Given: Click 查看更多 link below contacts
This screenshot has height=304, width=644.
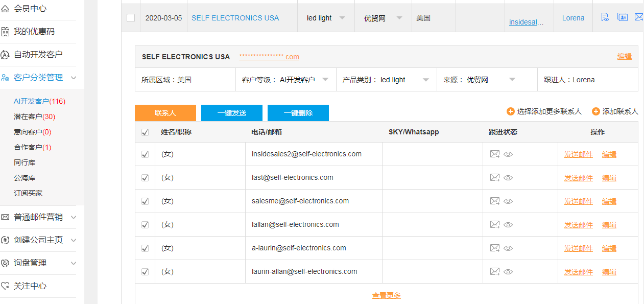Looking at the screenshot, I should (387, 295).
